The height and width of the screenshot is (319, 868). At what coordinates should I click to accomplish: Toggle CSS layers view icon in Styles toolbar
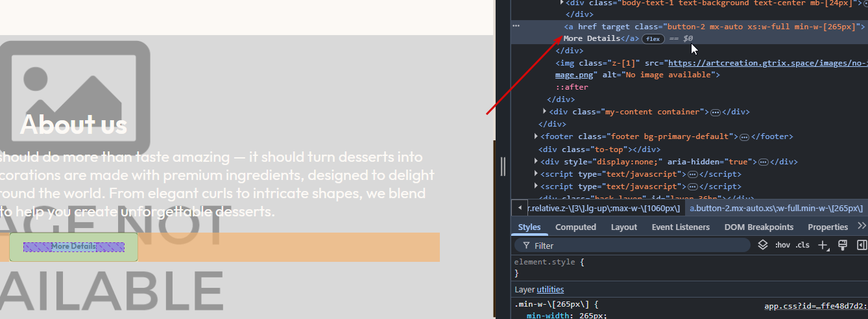coord(764,245)
